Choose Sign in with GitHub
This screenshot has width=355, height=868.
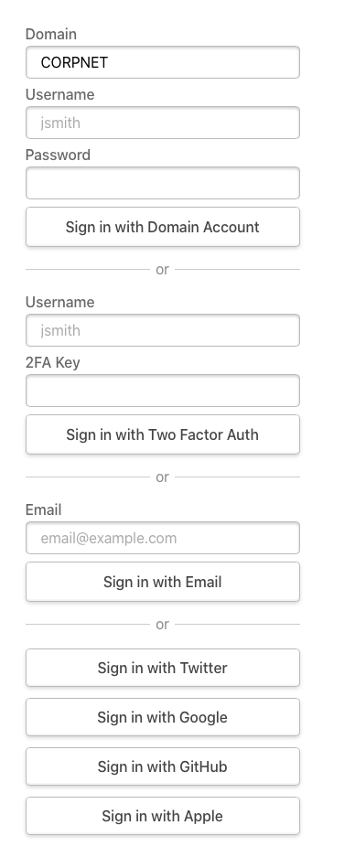162,766
